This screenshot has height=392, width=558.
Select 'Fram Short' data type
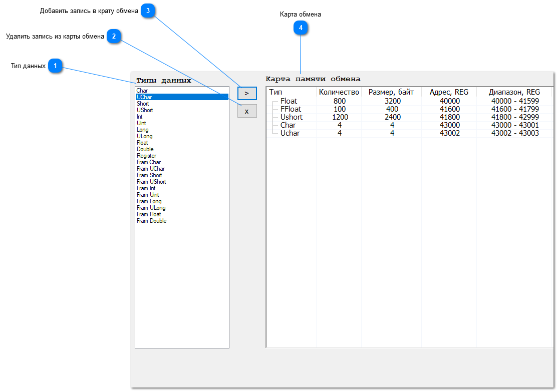[182, 175]
